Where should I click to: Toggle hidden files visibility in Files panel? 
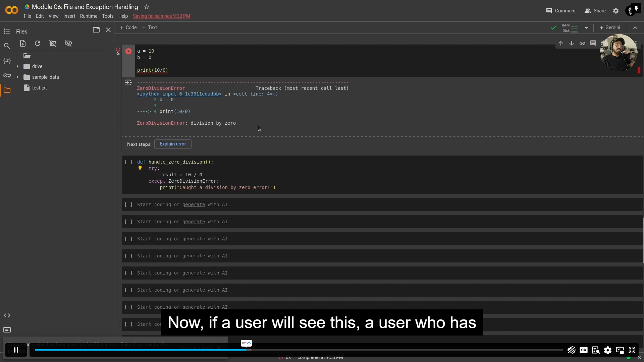(x=68, y=43)
